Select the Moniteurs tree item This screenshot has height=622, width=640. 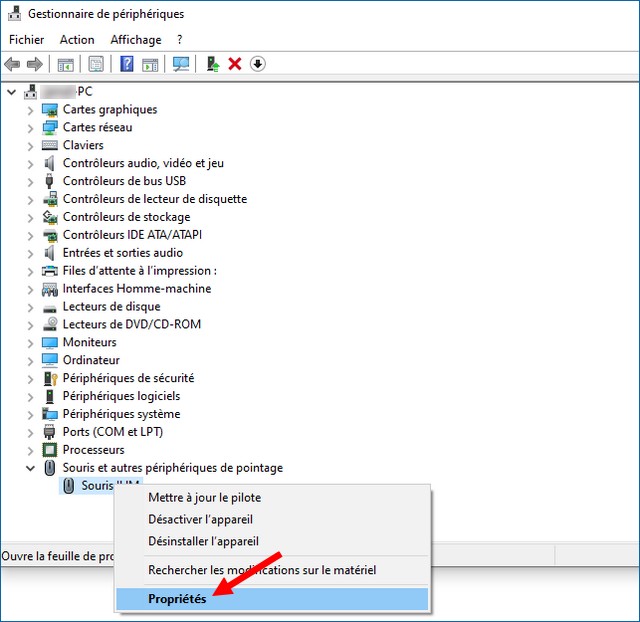click(x=89, y=342)
